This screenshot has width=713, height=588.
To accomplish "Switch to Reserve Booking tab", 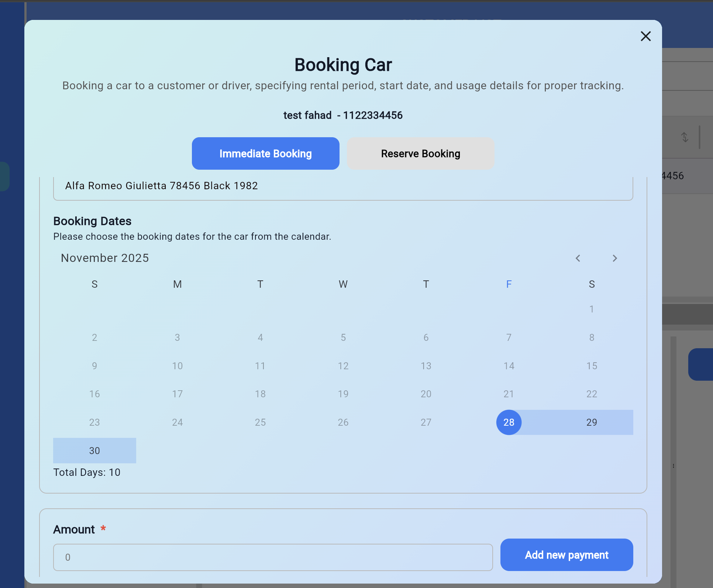I will [x=420, y=153].
